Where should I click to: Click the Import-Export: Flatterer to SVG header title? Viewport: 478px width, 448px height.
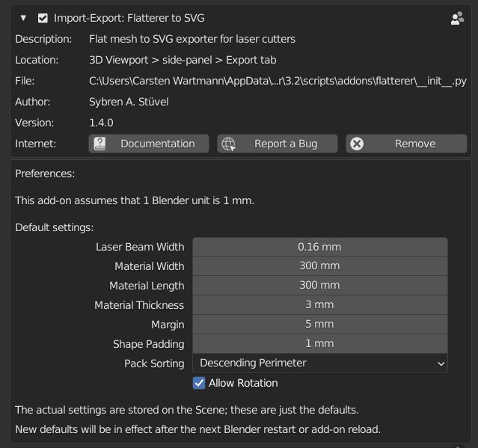pos(129,18)
